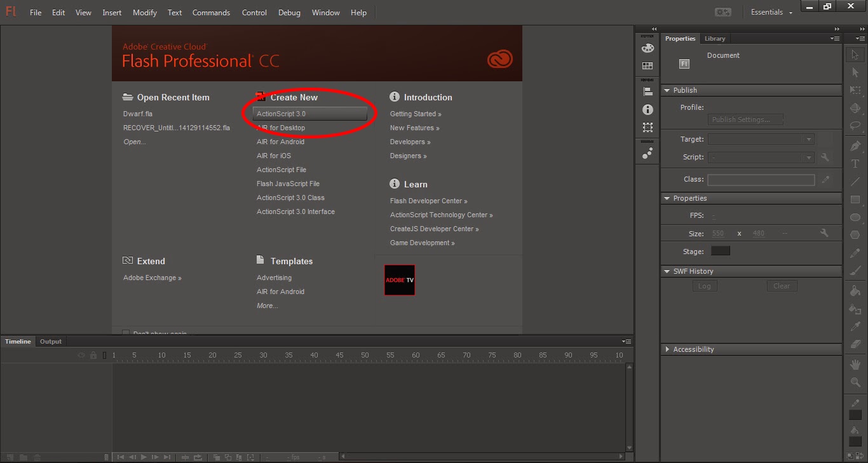Open the Timeline panel options menu
Image resolution: width=868 pixels, height=463 pixels.
(x=627, y=342)
